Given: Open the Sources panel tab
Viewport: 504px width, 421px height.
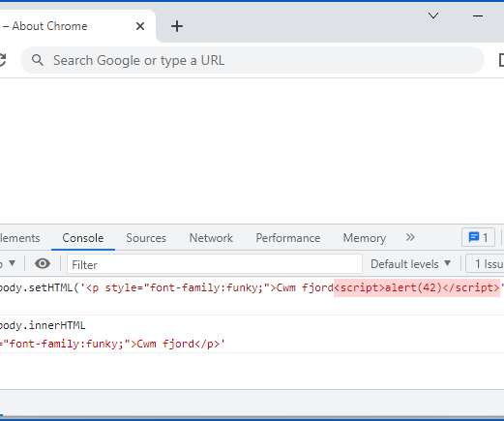Looking at the screenshot, I should [146, 238].
